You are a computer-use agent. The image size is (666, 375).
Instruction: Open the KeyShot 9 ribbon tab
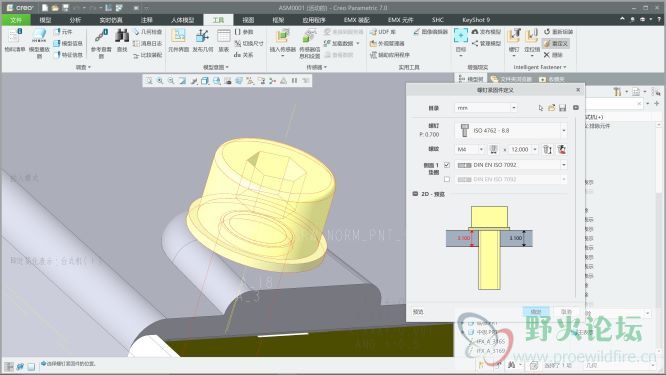tap(476, 20)
